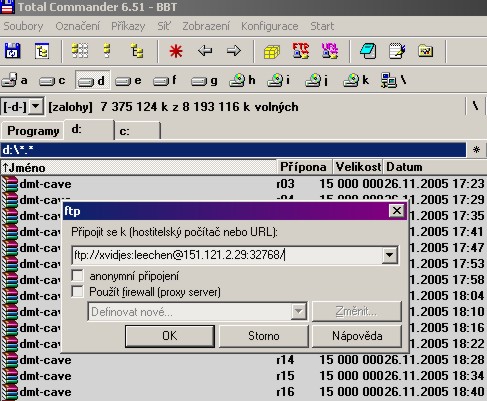This screenshot has height=401, width=487.
Task: Click the Storno button
Action: [x=264, y=336]
